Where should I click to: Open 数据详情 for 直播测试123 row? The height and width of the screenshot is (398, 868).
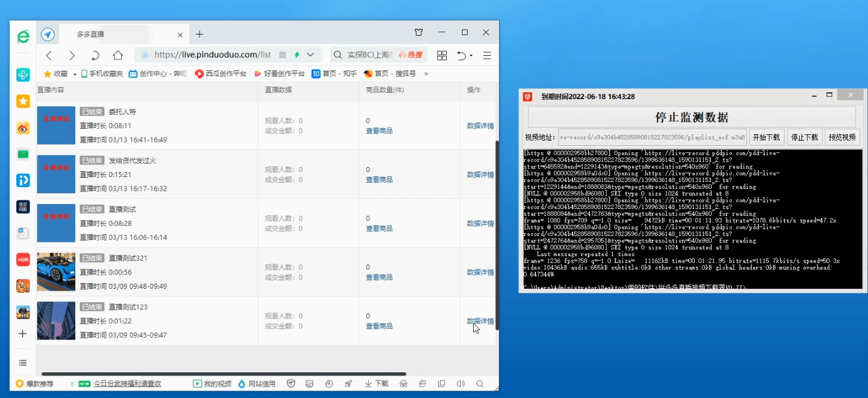480,321
